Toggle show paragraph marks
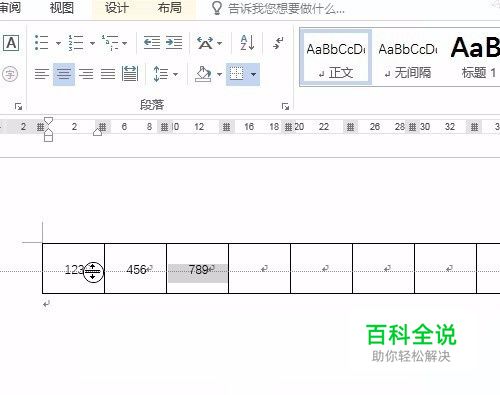Image resolution: width=500 pixels, height=395 pixels. [278, 43]
